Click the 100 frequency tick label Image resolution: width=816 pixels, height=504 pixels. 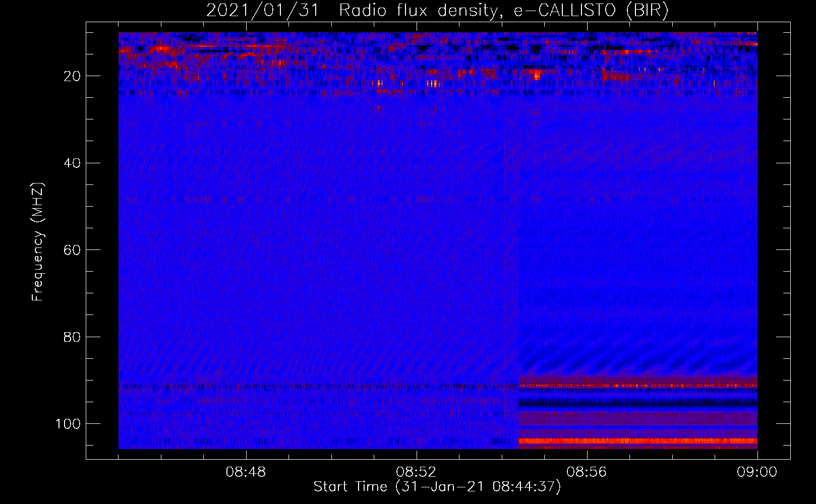tap(68, 424)
